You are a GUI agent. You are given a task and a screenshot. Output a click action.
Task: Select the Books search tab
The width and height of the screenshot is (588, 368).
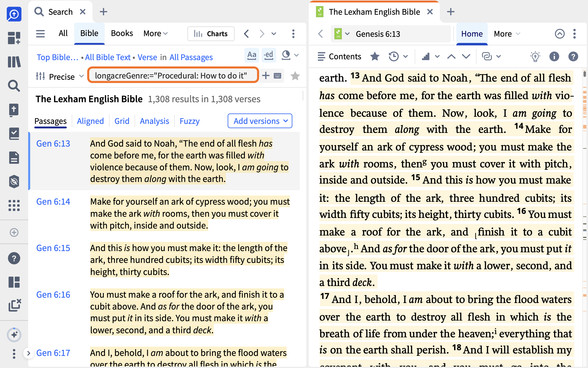122,33
